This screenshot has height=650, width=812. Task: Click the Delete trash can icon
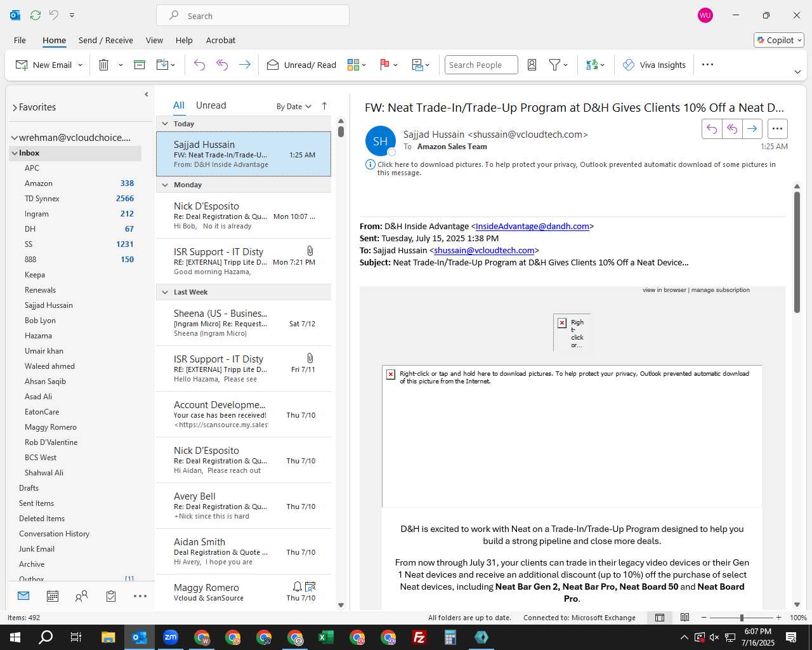coord(104,65)
